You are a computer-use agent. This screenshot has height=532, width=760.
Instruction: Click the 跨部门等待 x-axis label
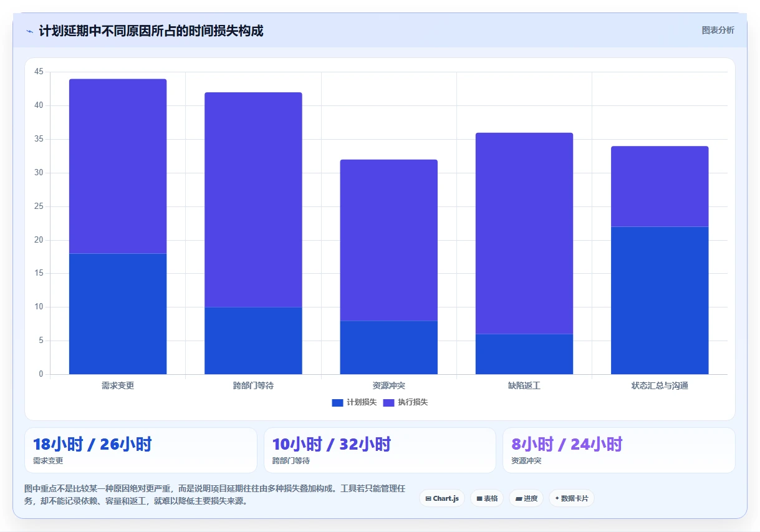point(253,385)
